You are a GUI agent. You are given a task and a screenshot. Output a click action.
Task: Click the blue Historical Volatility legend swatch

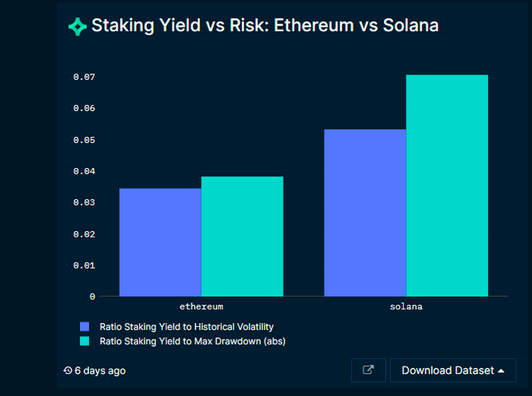click(84, 327)
